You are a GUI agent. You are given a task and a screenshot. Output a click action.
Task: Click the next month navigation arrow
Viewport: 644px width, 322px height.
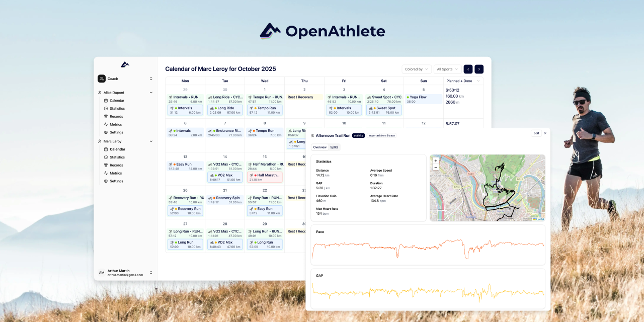pyautogui.click(x=478, y=69)
